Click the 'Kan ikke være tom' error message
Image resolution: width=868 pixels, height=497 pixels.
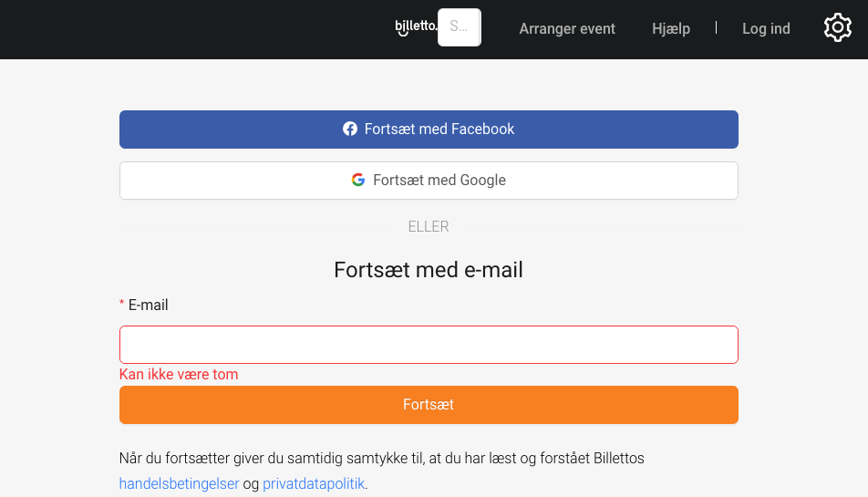tap(179, 375)
